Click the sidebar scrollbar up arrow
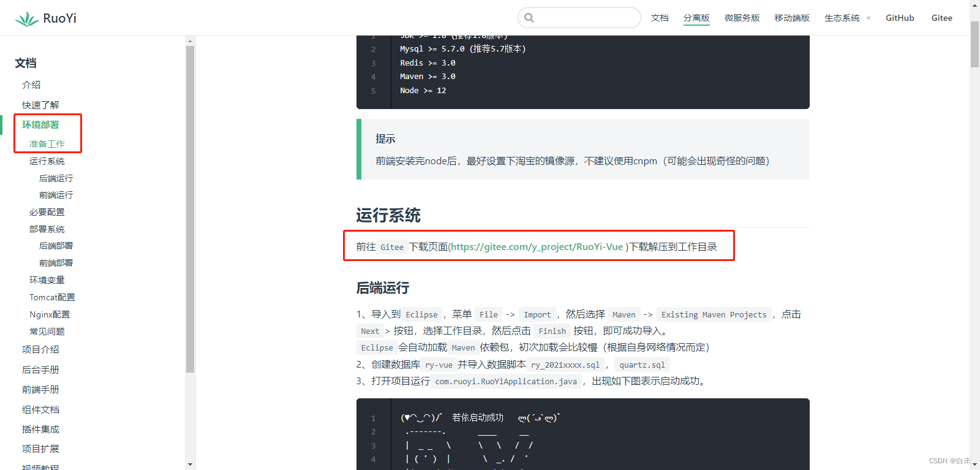Screen dimensions: 980x470 (x=190, y=41)
